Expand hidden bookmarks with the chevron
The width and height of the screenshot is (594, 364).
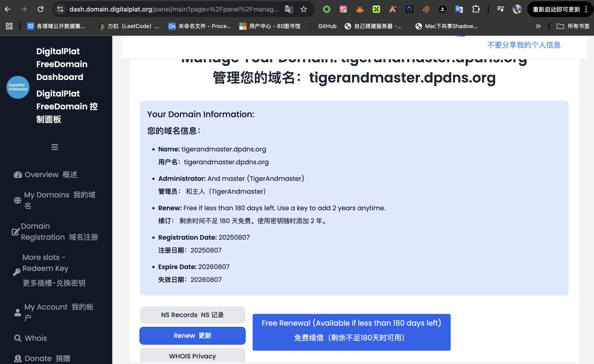tap(538, 26)
